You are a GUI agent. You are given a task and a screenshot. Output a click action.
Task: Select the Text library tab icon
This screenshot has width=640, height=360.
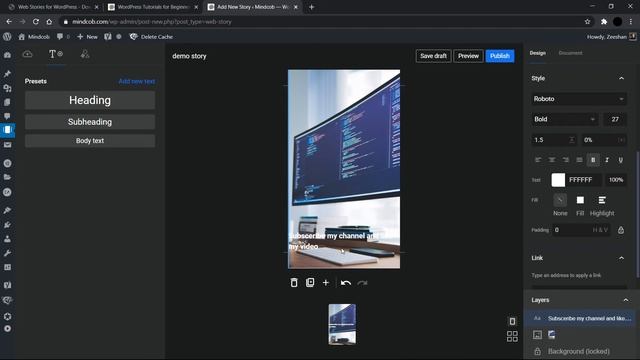click(x=56, y=54)
